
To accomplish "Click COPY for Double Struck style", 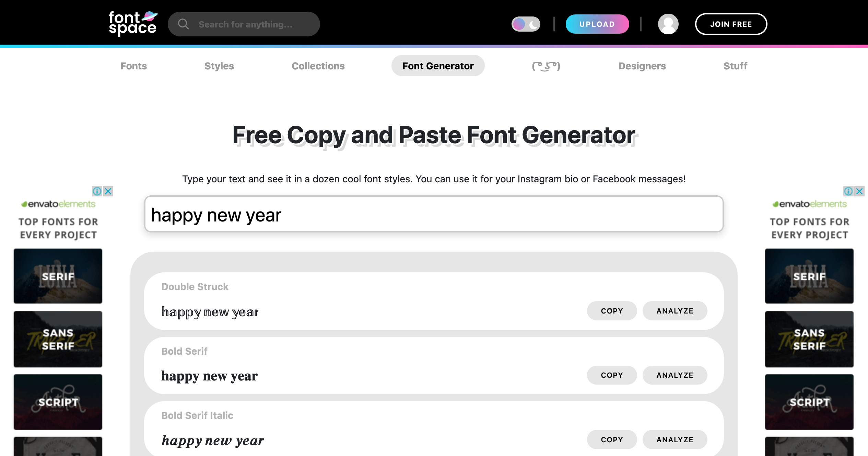I will (611, 310).
